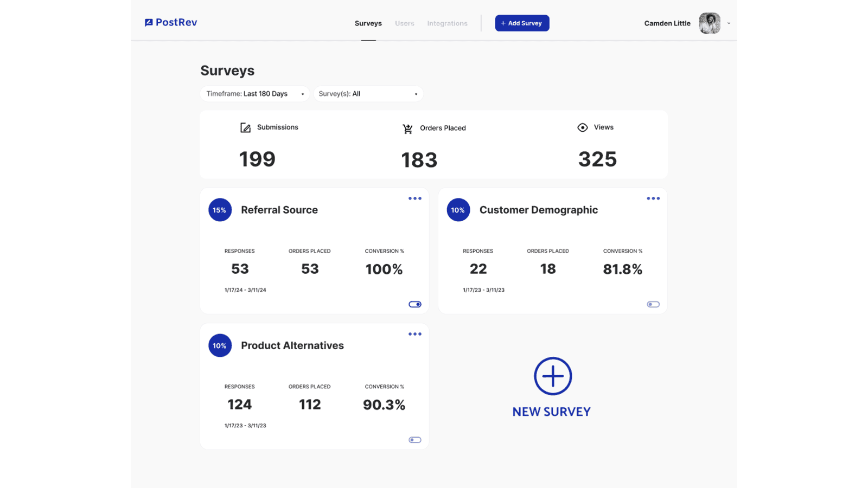The height and width of the screenshot is (488, 868).
Task: Click the NEW SURVEY text link
Action: click(x=551, y=412)
